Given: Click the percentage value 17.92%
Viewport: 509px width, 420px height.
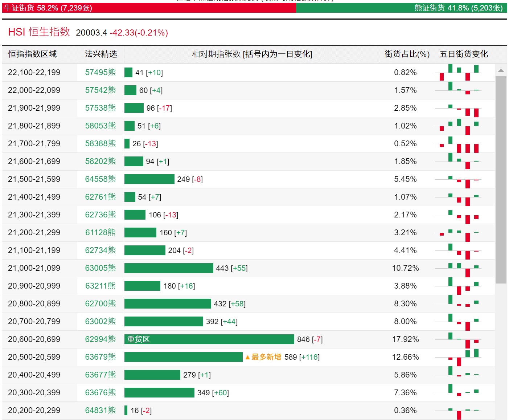Looking at the screenshot, I should 405,339.
